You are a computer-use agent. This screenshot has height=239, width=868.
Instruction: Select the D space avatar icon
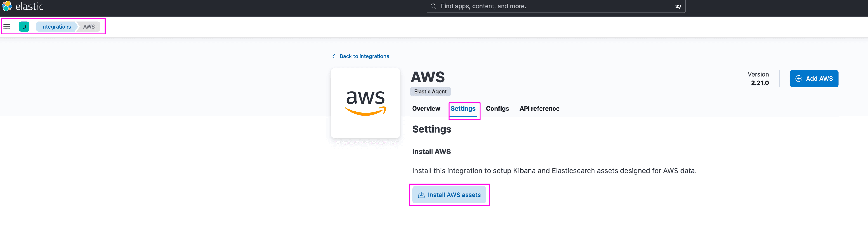point(24,26)
